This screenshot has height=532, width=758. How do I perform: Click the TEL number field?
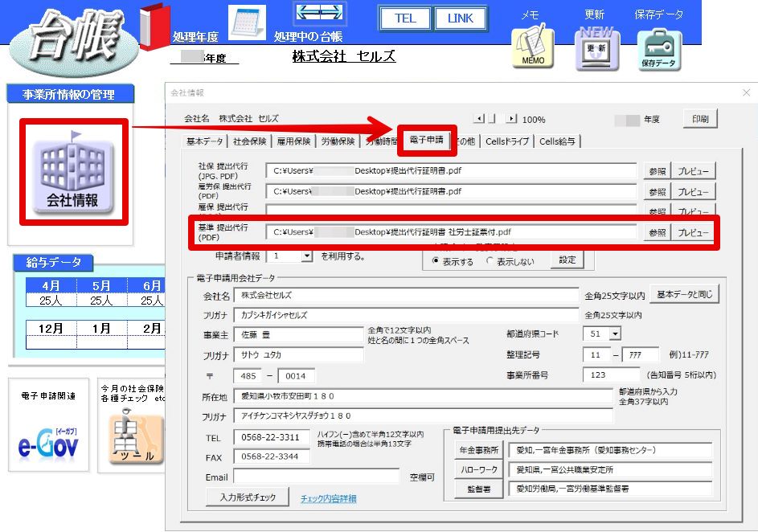272,437
